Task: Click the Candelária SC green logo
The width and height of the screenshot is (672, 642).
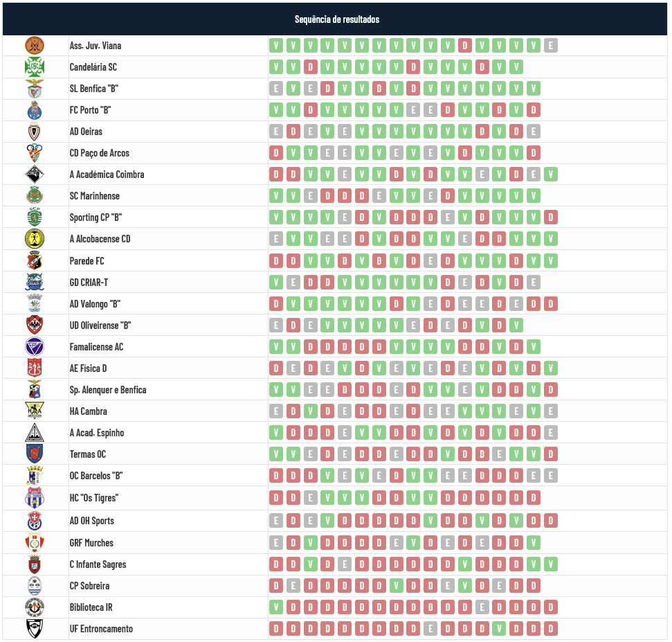Action: pyautogui.click(x=35, y=67)
